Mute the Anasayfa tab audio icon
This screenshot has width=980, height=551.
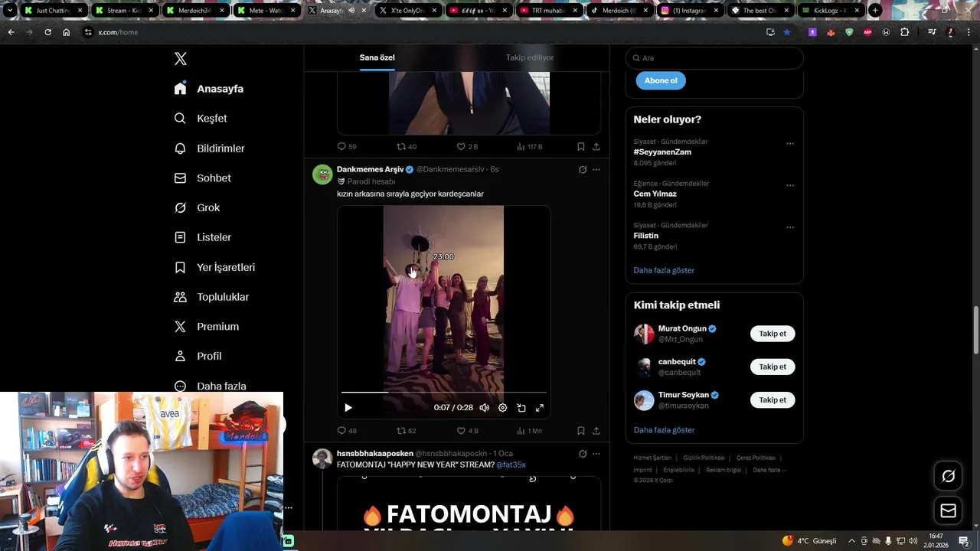(351, 11)
